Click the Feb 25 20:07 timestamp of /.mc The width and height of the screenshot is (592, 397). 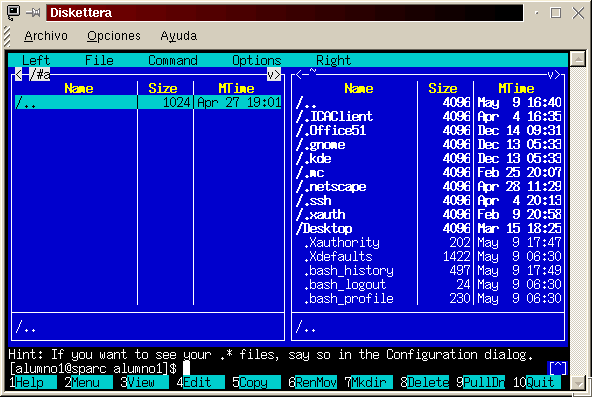pyautogui.click(x=520, y=172)
